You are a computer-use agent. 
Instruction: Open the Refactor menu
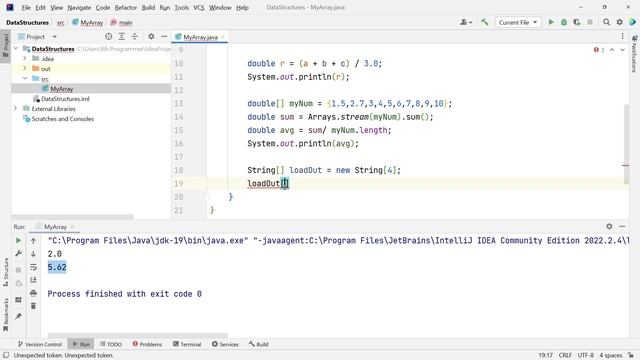pos(126,7)
